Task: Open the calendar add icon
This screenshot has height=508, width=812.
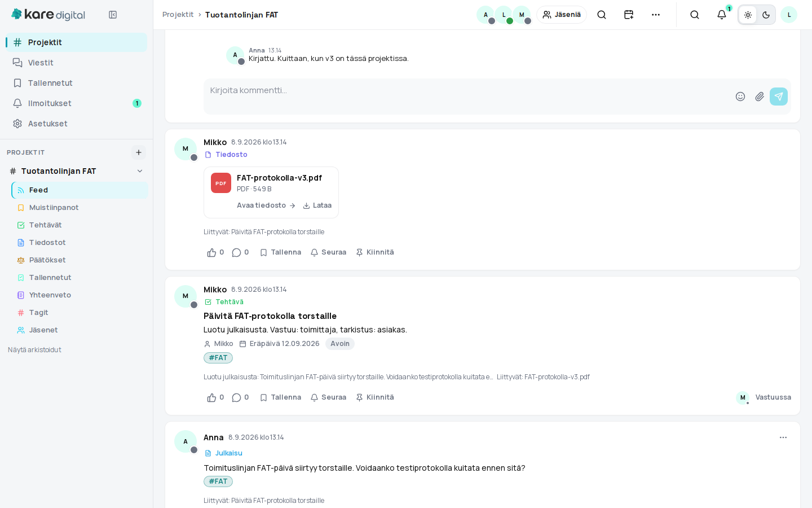Action: pyautogui.click(x=629, y=15)
